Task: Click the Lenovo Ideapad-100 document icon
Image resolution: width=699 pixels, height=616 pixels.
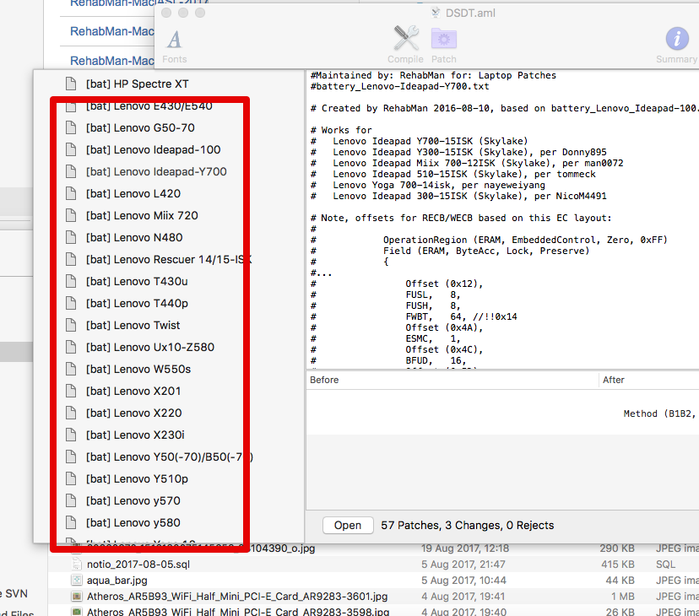Action: 70,149
